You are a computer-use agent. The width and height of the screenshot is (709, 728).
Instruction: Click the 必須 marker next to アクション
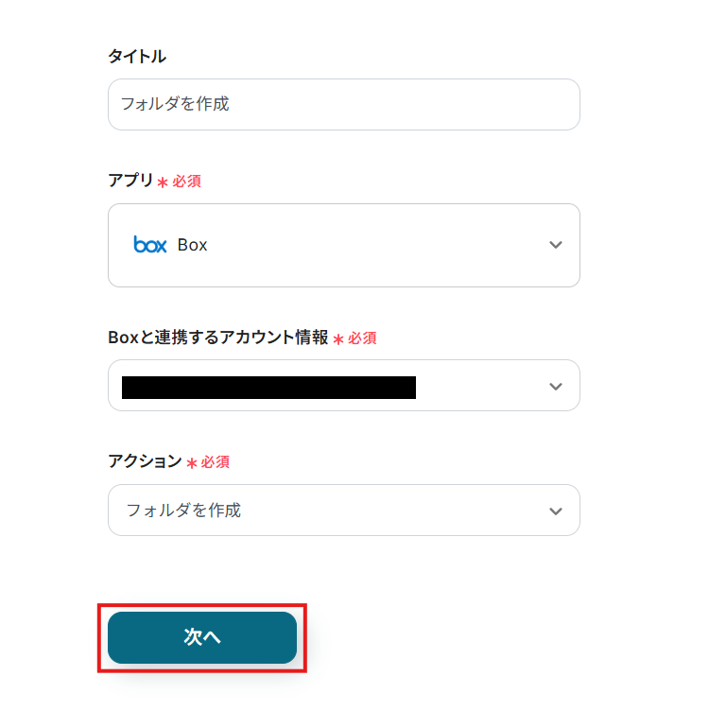[x=215, y=462]
